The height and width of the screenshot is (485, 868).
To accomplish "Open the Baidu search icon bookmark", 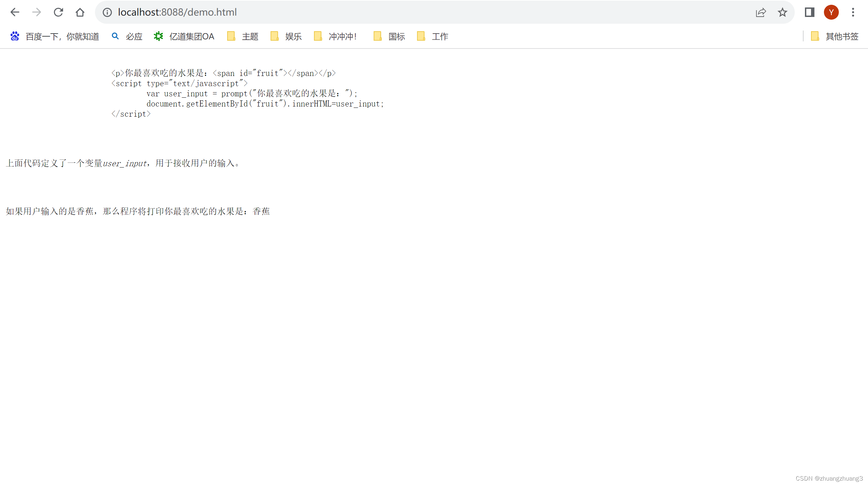I will click(x=15, y=36).
